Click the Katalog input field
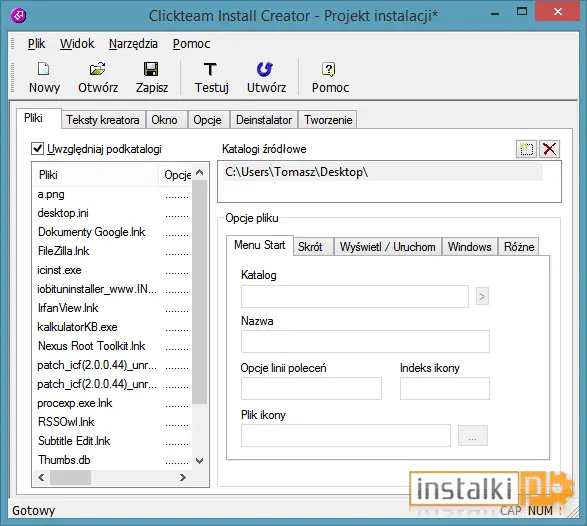Viewport: 587px width, 526px height. (x=355, y=297)
